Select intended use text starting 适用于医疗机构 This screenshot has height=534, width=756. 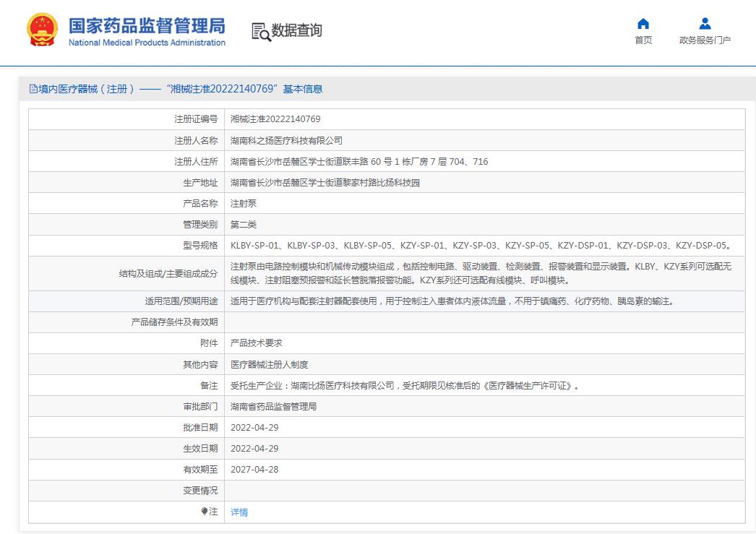(453, 301)
